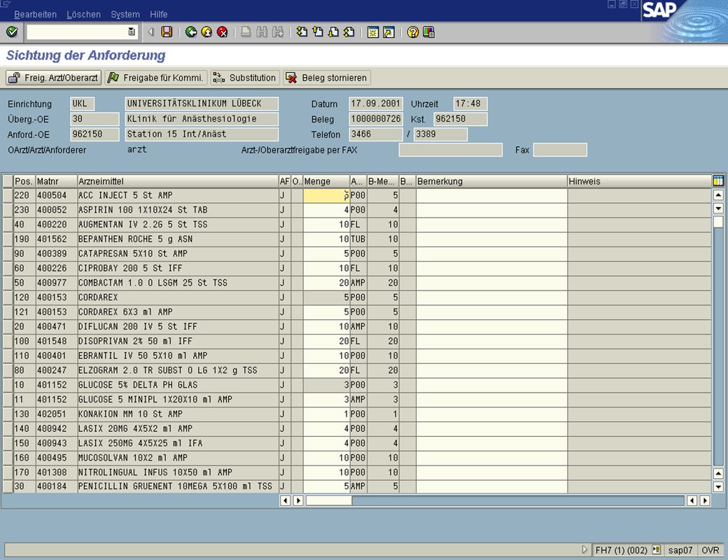Click horizontal scroll right arrow at far right

[x=705, y=500]
